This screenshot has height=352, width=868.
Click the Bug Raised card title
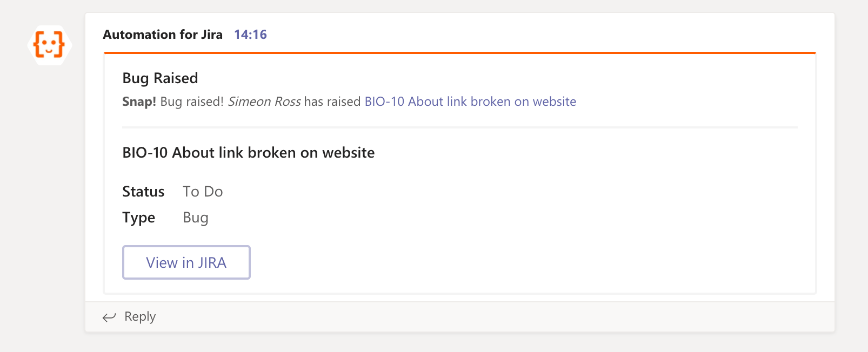pyautogui.click(x=160, y=78)
